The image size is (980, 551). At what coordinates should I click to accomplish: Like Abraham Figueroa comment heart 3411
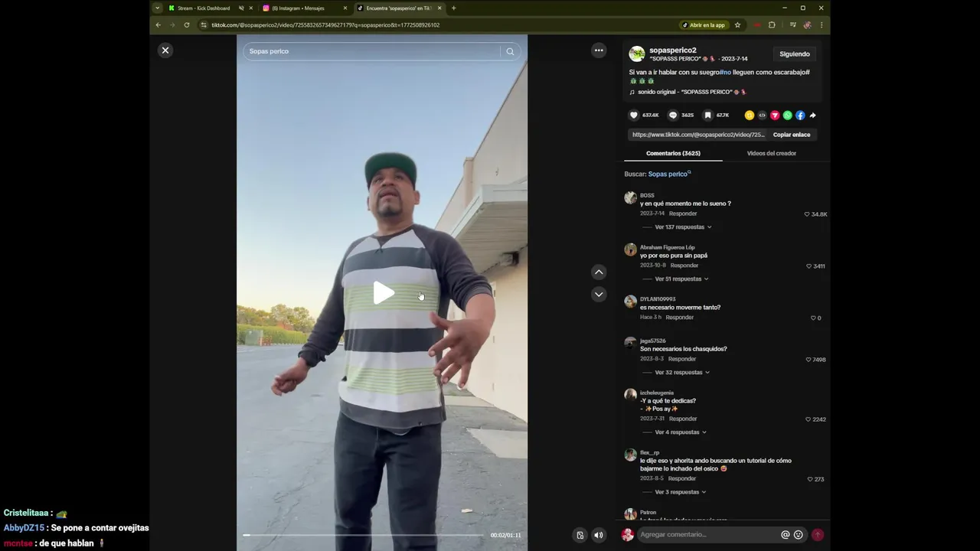coord(809,266)
